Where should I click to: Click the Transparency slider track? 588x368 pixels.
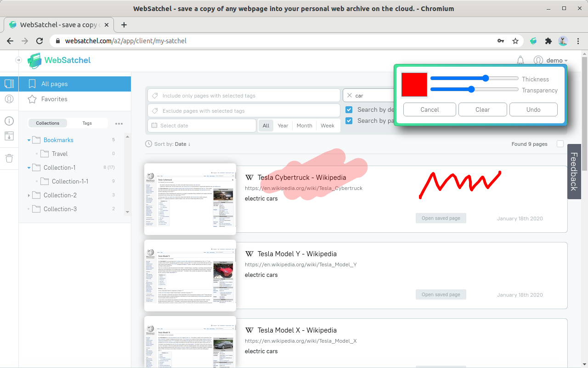tap(475, 89)
